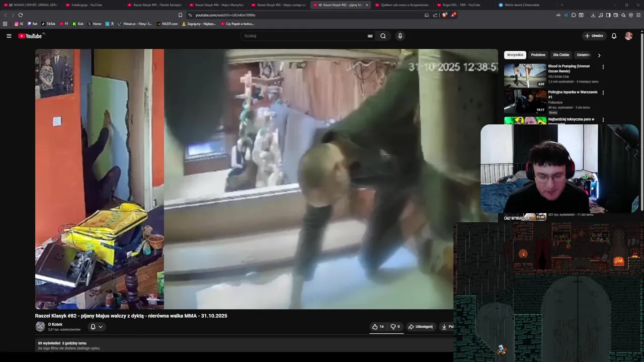Viewport: 644px width, 362px height.
Task: Open Brave Rewards triangle icon
Action: pyautogui.click(x=453, y=15)
